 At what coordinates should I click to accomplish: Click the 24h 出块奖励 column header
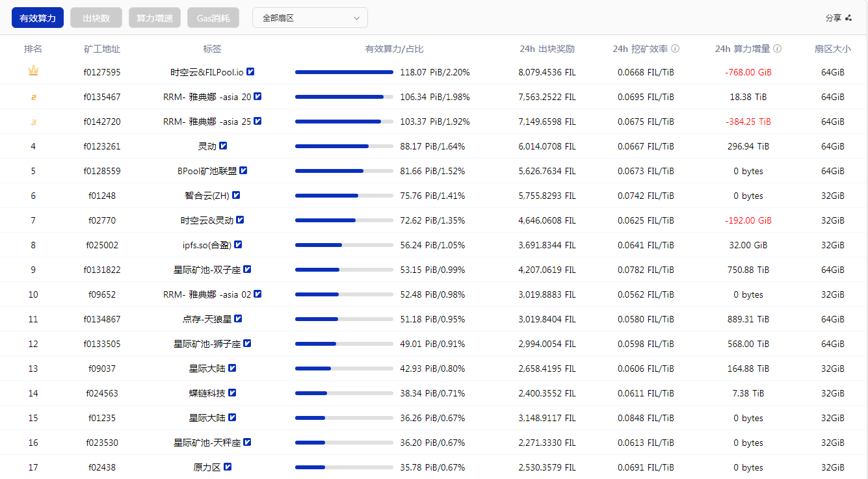coord(547,49)
